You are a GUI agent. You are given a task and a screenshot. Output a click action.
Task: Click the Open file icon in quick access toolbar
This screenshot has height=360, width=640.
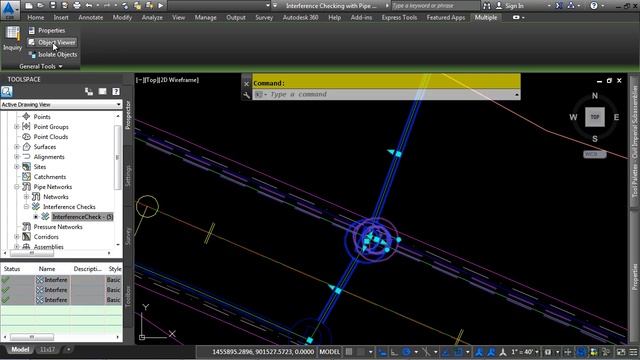(x=40, y=6)
